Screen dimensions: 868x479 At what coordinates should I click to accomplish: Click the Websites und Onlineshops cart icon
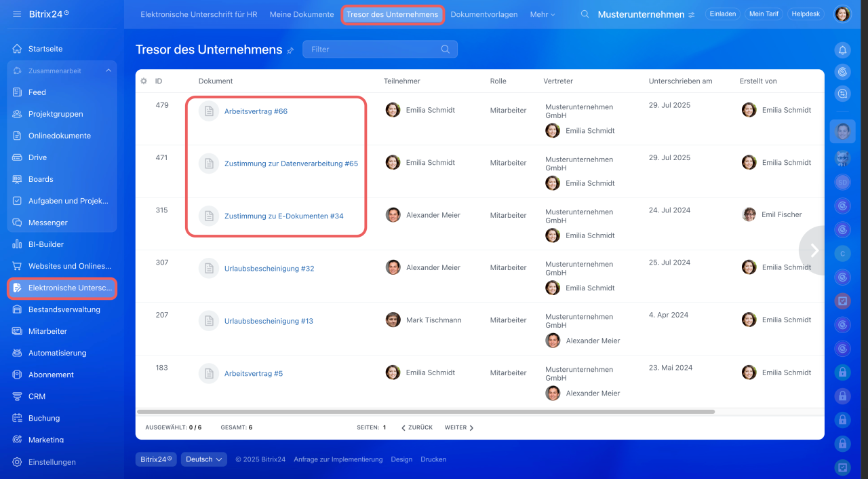[x=18, y=266]
